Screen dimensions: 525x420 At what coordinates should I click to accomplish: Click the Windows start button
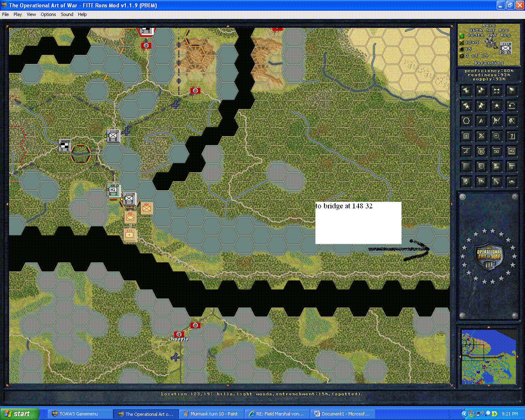point(20,414)
